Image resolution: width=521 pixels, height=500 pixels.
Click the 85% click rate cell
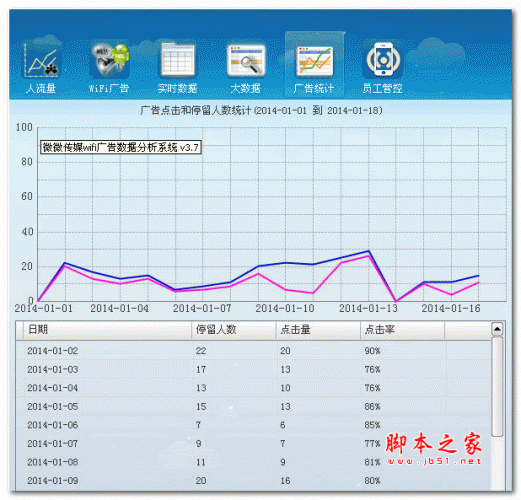tap(372, 425)
